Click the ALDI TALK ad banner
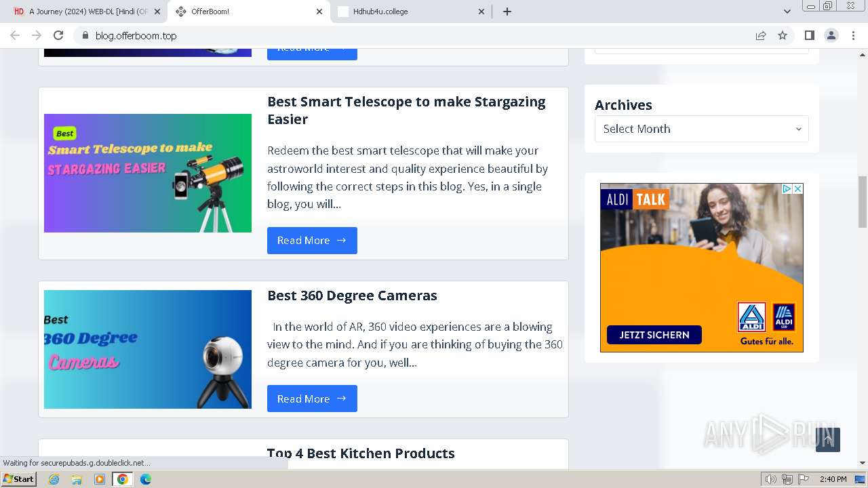Screen dimensions: 868x488 tap(702, 268)
